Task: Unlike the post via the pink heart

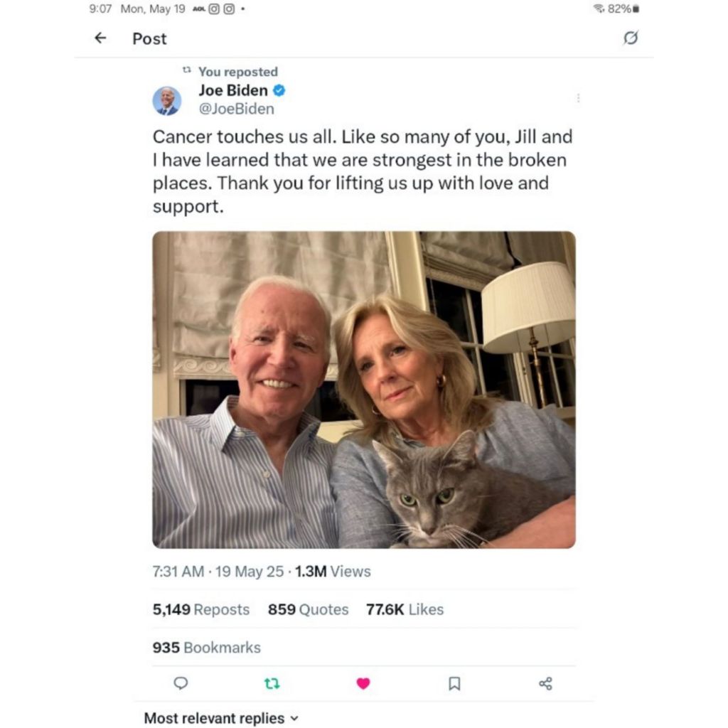Action: [363, 683]
